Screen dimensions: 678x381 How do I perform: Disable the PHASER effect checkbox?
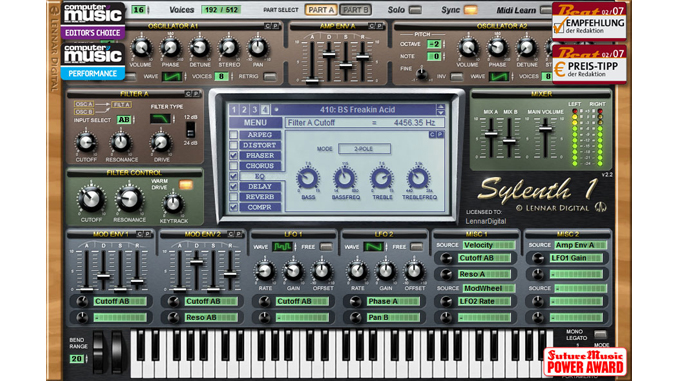coord(233,156)
